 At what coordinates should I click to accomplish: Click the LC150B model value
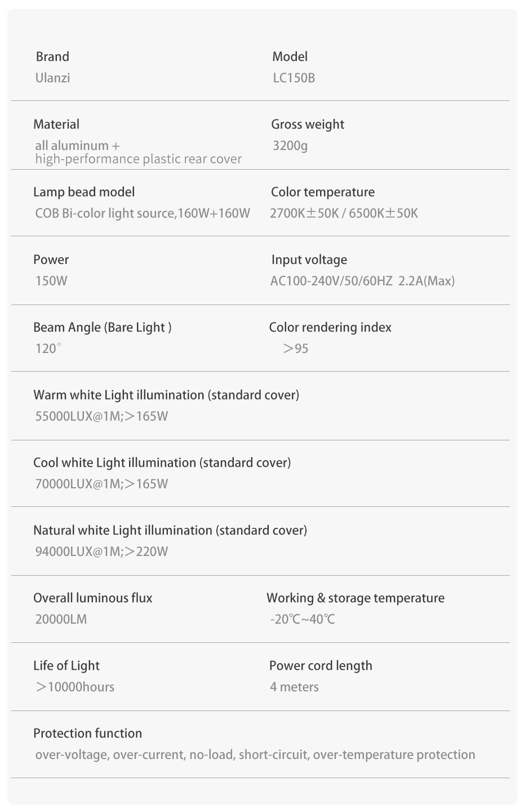point(294,78)
